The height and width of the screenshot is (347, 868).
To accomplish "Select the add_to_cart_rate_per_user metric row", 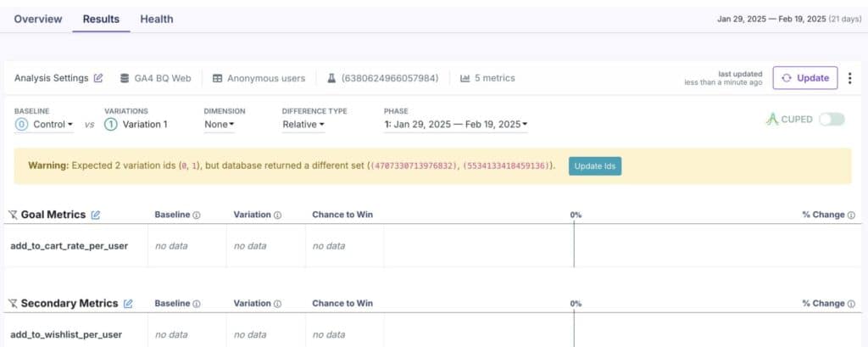I will pyautogui.click(x=70, y=246).
